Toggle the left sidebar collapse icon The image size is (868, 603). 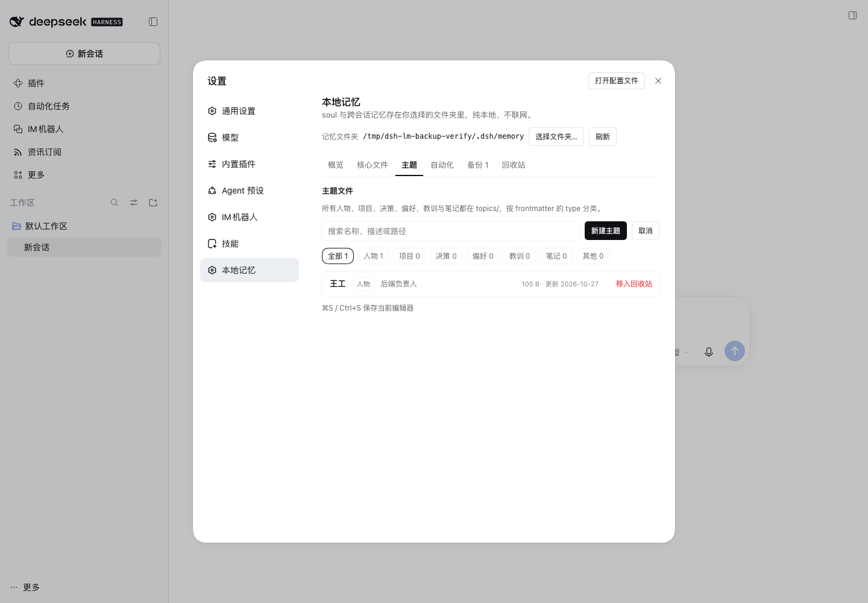(153, 22)
